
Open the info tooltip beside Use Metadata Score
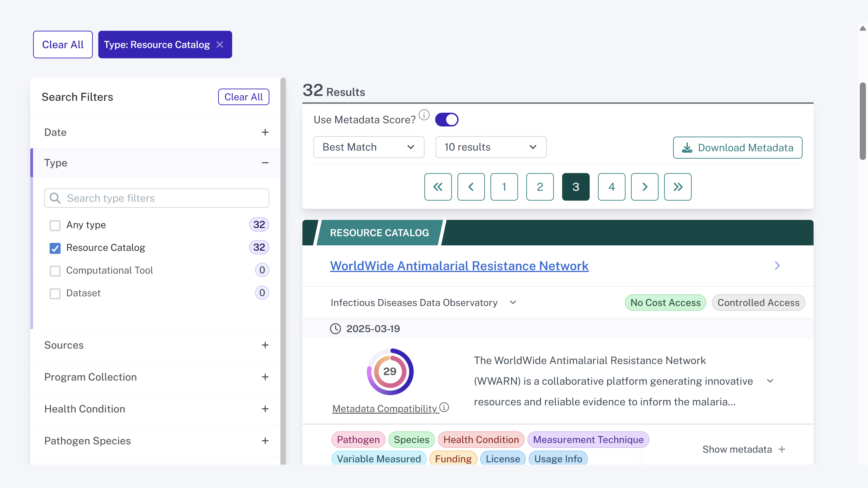point(424,115)
